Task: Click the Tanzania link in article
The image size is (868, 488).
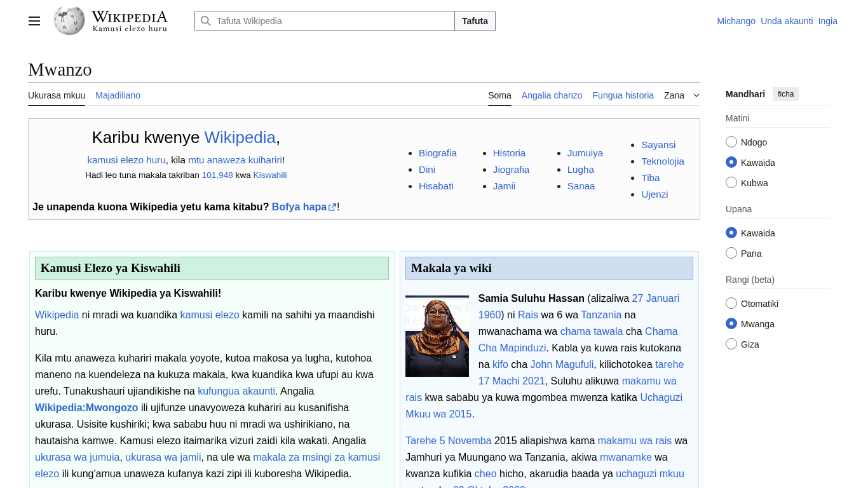Action: (x=601, y=315)
